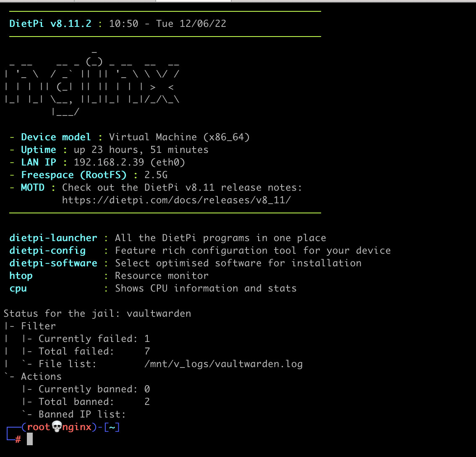Click 'root' in the shell prompt

39,427
